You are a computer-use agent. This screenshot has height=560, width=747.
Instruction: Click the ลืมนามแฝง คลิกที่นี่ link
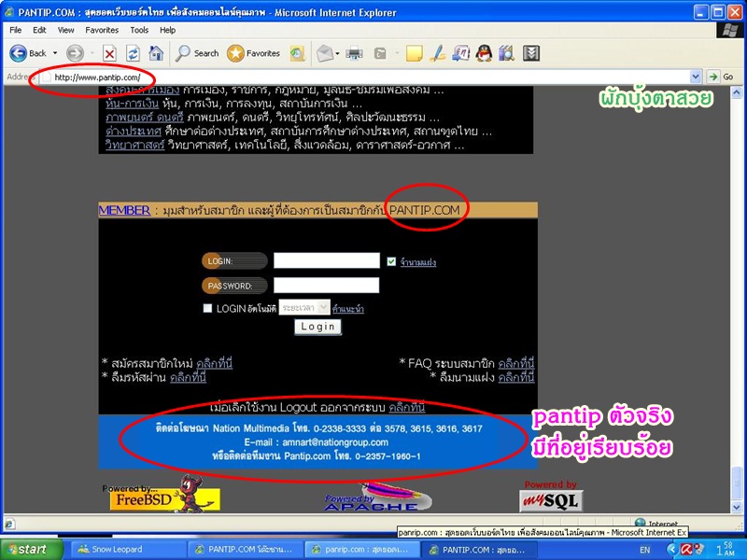(x=516, y=378)
